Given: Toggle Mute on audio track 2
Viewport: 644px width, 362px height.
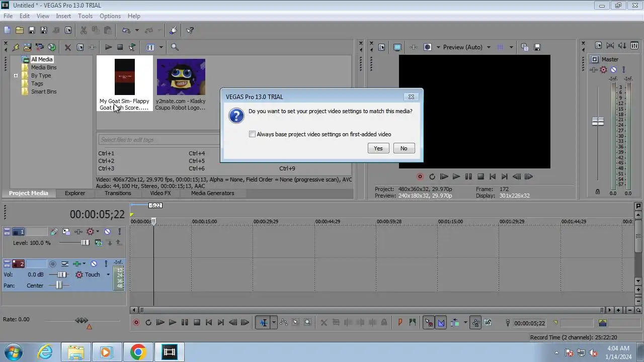Looking at the screenshot, I should coord(94,263).
